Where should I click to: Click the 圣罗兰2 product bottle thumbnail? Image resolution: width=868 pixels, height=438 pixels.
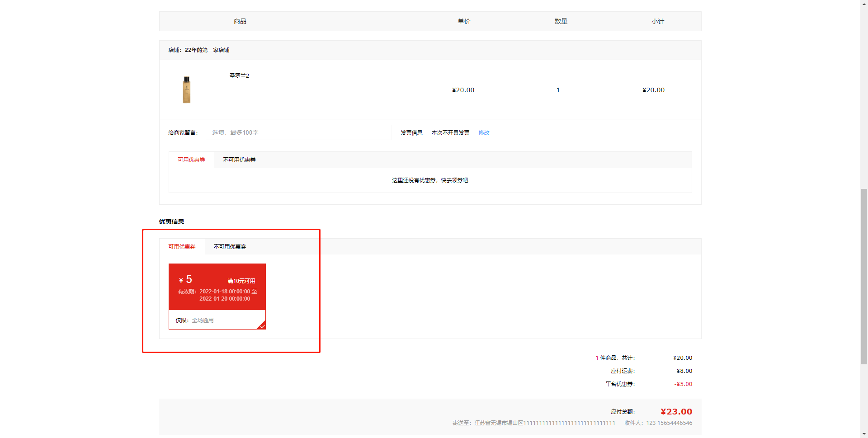pos(186,89)
